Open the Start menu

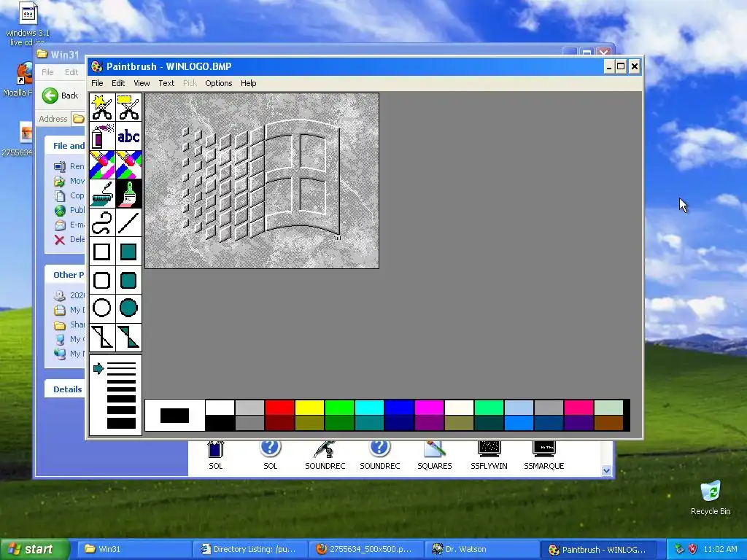point(34,550)
